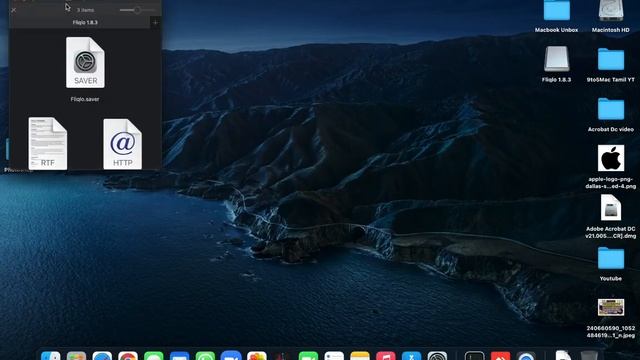Select the Fliqlo 1.8.3 tab title
Viewport: 640px width, 360px height.
click(85, 22)
